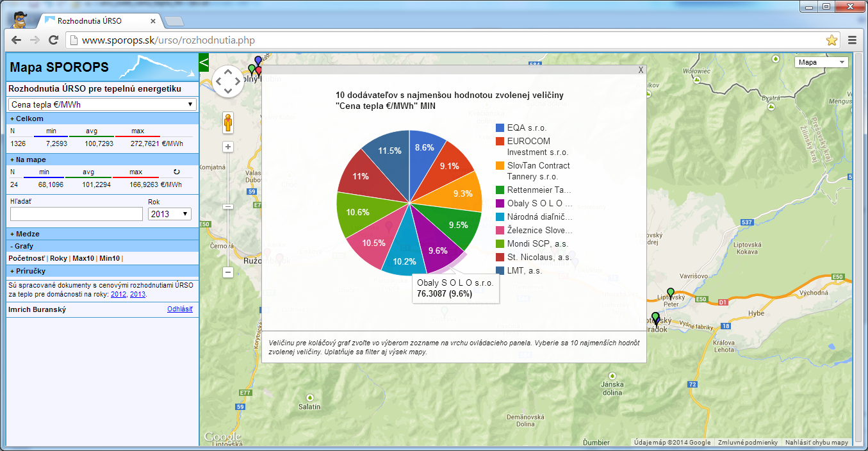Bookmark this page with the star
Image resolution: width=868 pixels, height=451 pixels.
(831, 40)
